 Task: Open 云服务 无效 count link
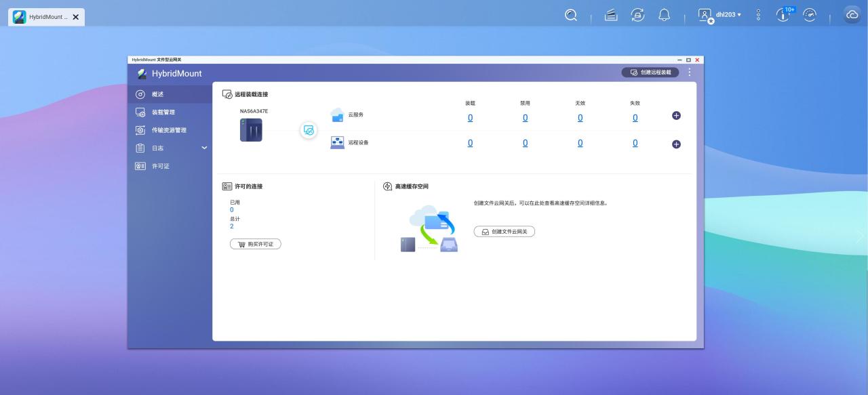(x=580, y=118)
